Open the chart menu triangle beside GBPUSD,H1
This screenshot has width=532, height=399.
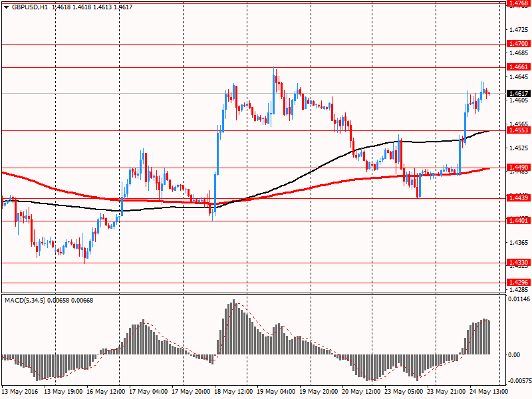tap(7, 7)
